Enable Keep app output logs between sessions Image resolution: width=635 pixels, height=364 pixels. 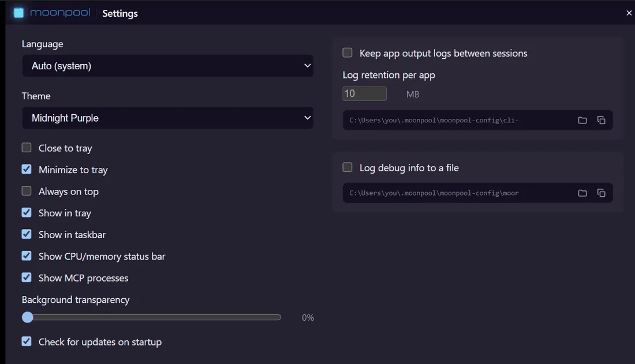click(348, 53)
